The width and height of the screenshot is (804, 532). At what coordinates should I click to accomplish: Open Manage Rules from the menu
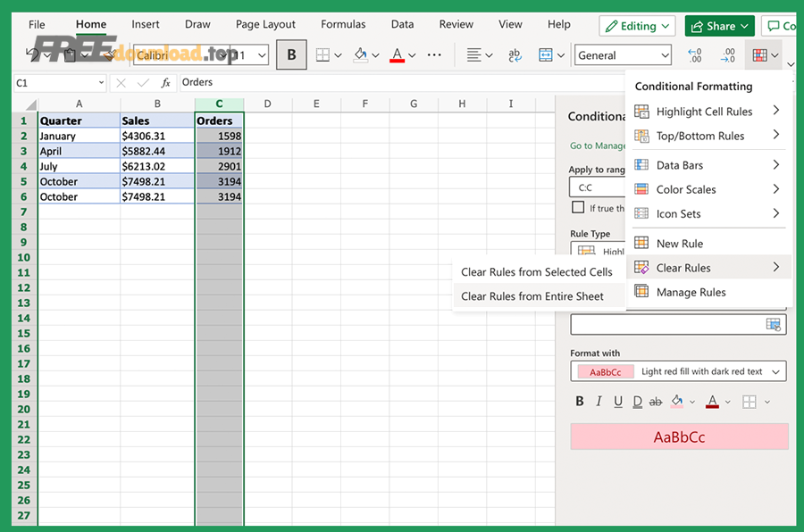(x=708, y=292)
